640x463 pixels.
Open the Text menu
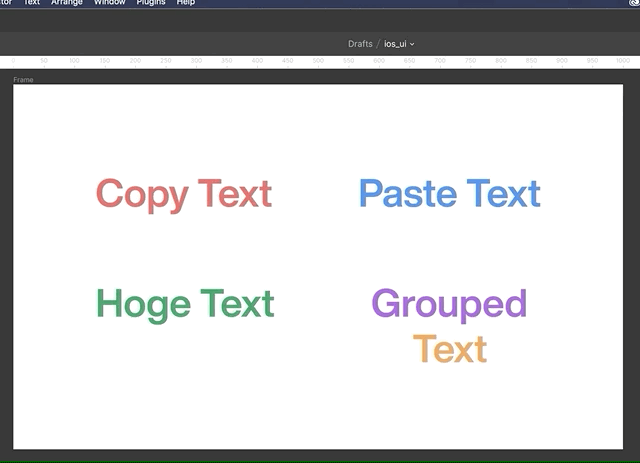[x=31, y=2]
